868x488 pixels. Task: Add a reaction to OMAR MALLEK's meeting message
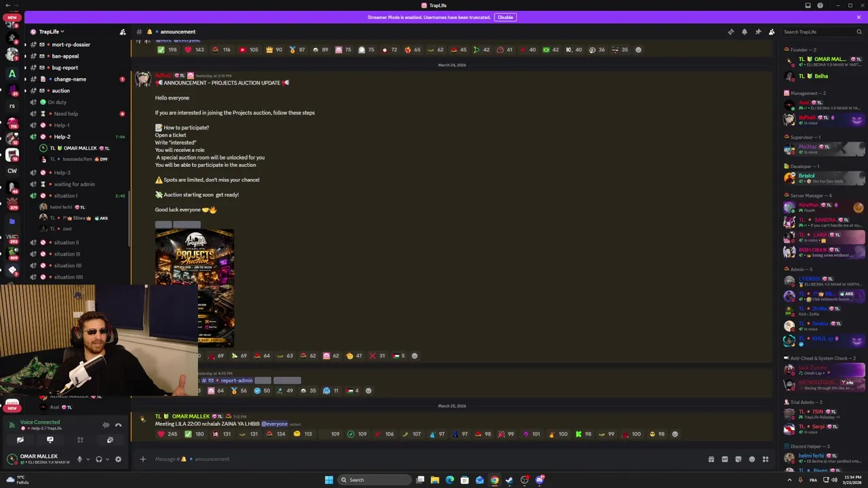[x=675, y=434]
